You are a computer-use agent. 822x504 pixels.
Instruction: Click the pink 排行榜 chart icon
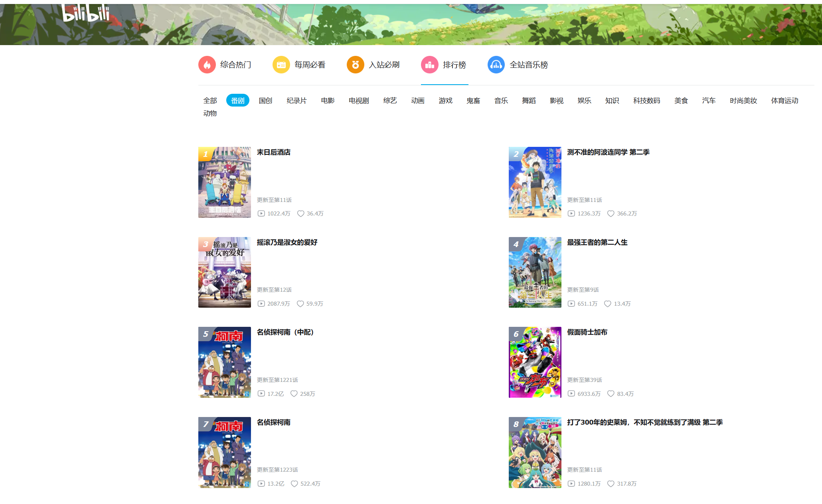point(430,65)
